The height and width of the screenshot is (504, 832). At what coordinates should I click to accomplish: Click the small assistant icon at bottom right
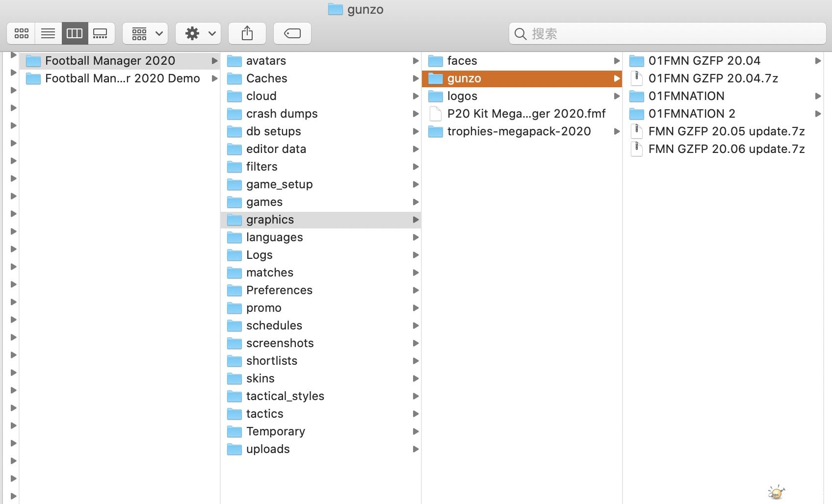pyautogui.click(x=776, y=492)
